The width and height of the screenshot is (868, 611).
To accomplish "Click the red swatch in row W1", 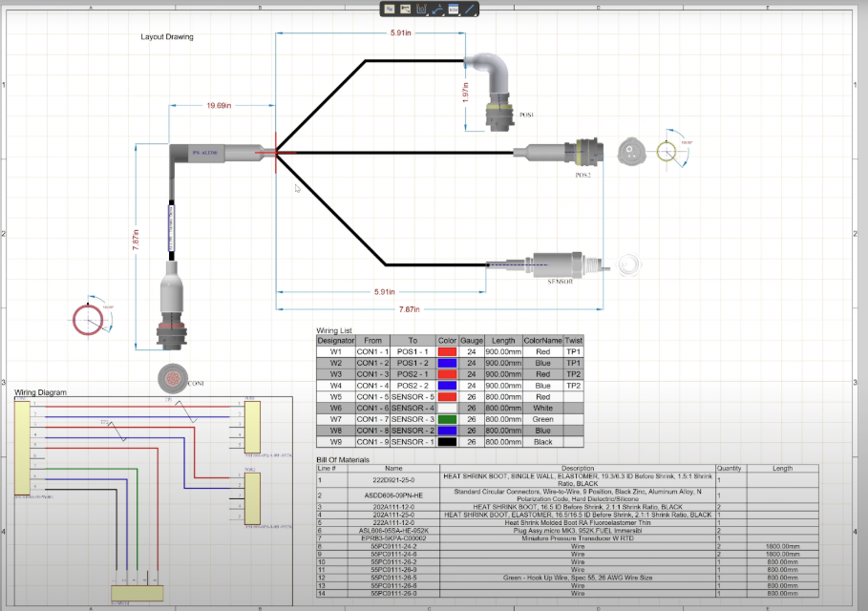I will [447, 351].
